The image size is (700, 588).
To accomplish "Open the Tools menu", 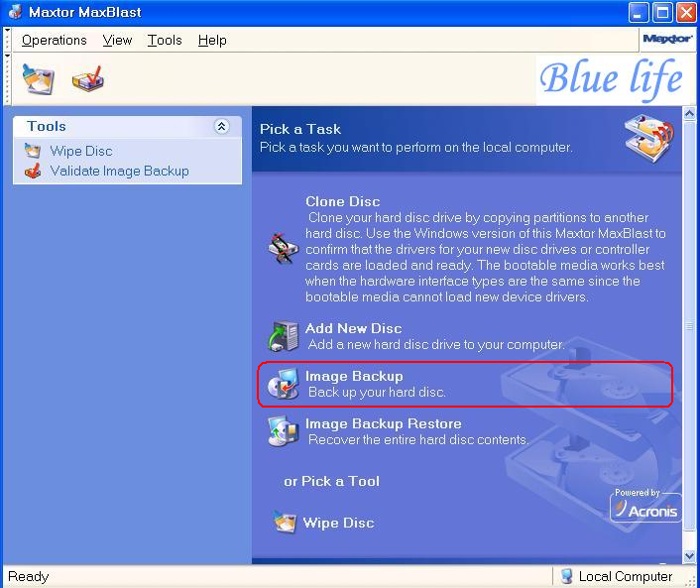I will (165, 41).
